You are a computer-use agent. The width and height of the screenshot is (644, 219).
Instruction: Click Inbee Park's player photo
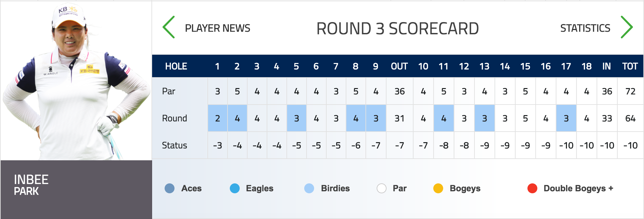tap(76, 81)
